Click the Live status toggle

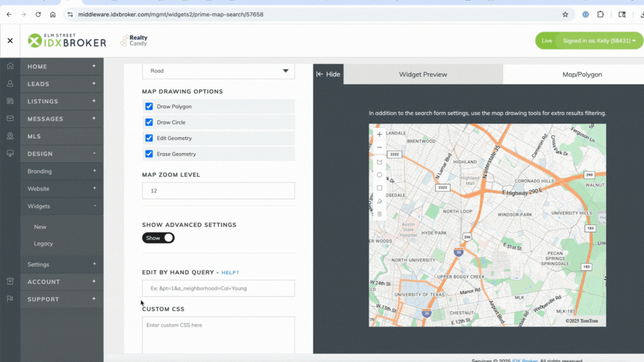pos(547,41)
